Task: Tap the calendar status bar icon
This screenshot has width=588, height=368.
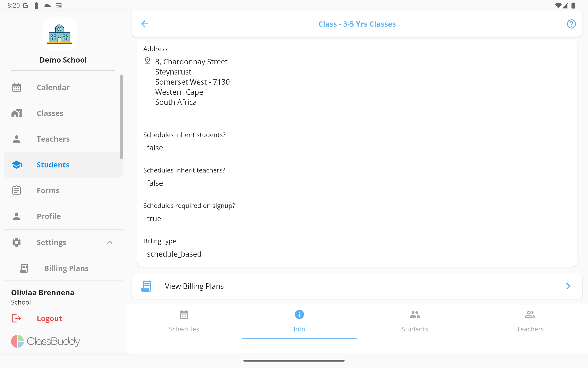Action: pyautogui.click(x=58, y=5)
